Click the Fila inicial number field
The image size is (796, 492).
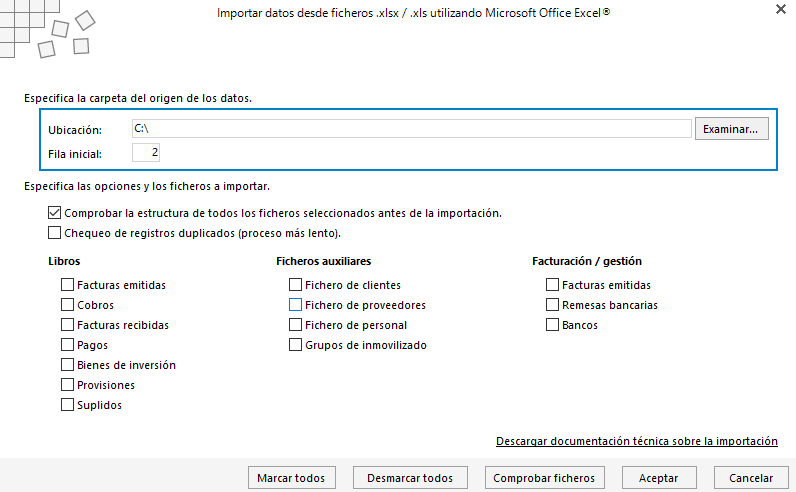click(146, 152)
